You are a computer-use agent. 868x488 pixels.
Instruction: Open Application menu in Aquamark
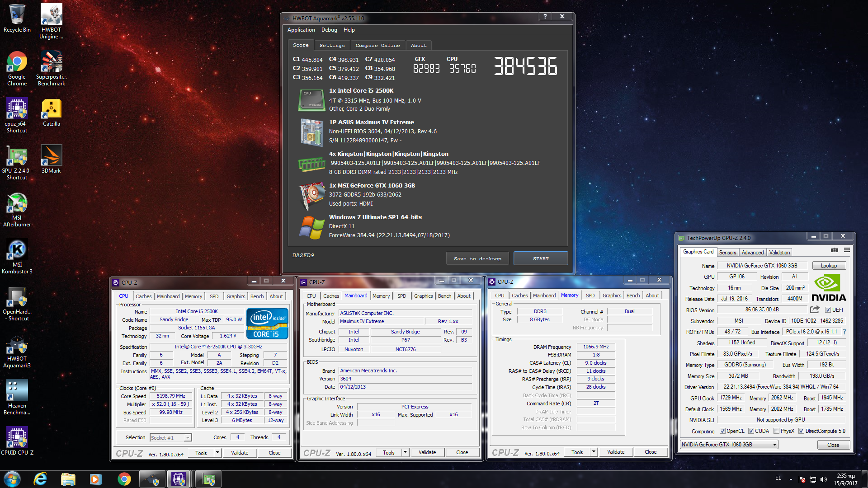coord(301,30)
